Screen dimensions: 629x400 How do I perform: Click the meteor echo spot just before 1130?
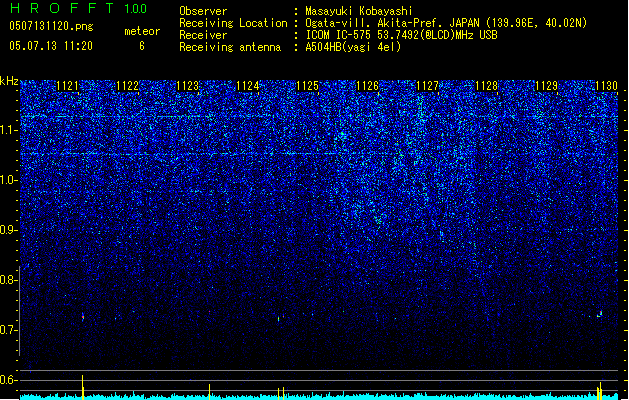(600, 314)
